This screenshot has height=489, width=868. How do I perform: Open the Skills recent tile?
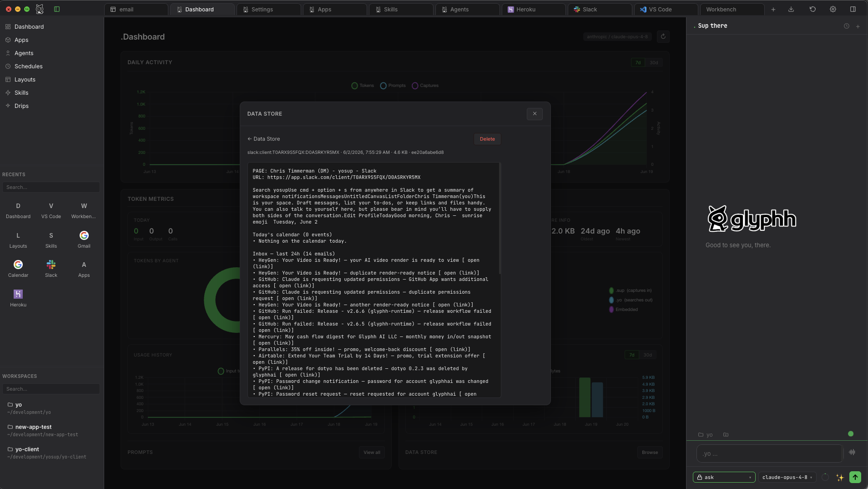click(x=51, y=240)
